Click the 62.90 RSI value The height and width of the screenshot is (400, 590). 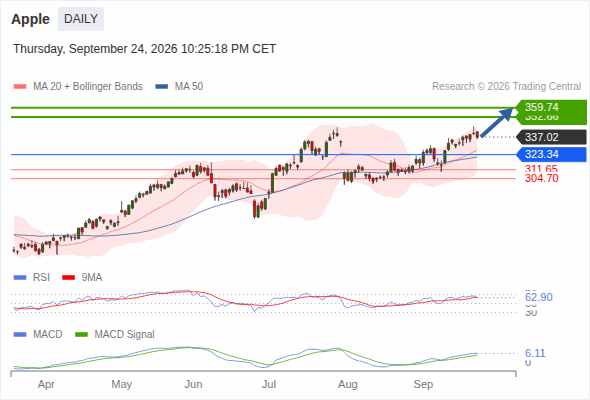pyautogui.click(x=539, y=297)
